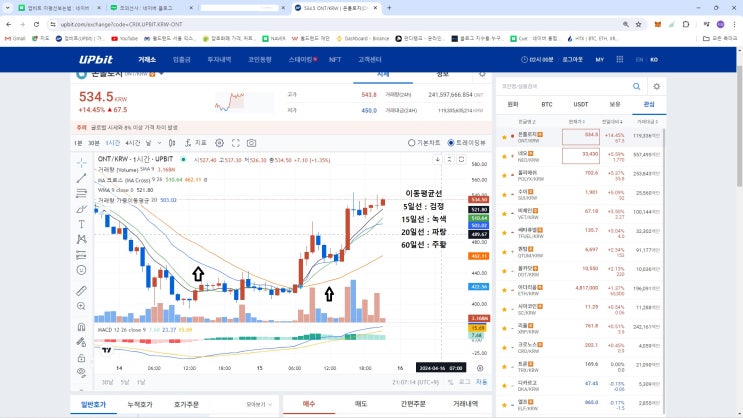Select the 기본차트 radio option
Screen dimensions: 743x418
(x=424, y=143)
